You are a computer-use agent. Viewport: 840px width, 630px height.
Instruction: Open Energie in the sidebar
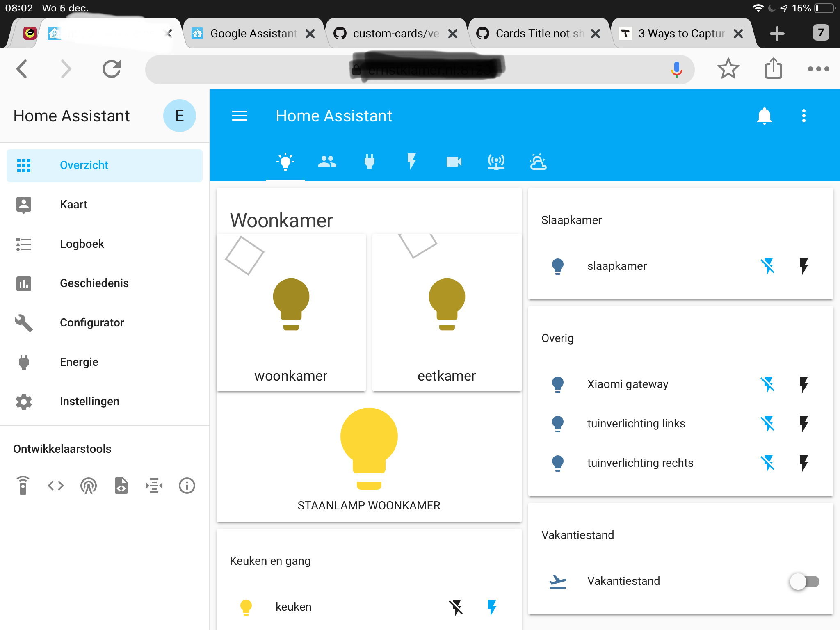point(105,362)
